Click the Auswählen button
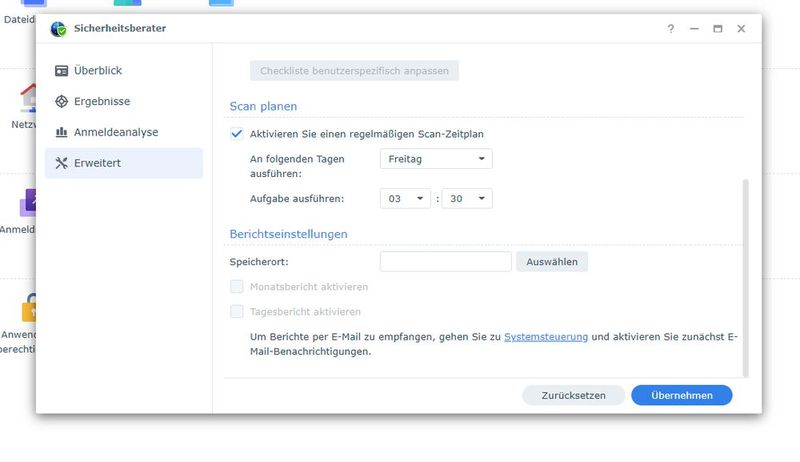This screenshot has width=800, height=462. (552, 262)
